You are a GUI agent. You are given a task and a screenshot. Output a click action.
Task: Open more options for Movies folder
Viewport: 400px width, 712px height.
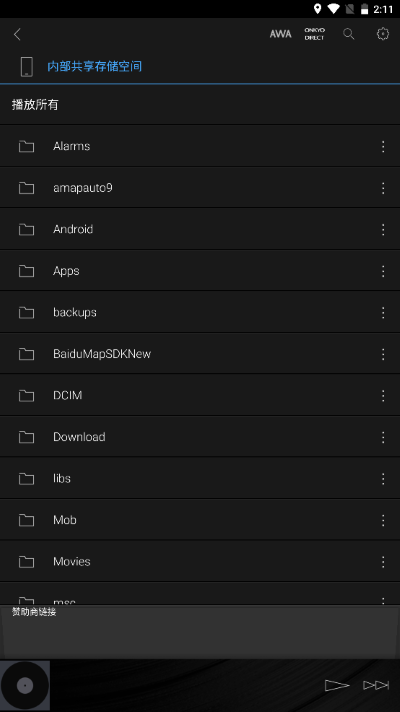pos(383,562)
